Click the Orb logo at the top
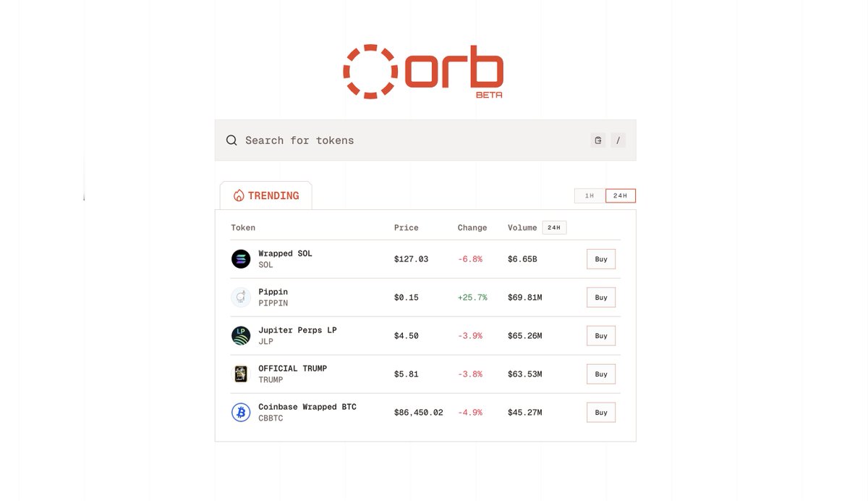 pyautogui.click(x=424, y=70)
